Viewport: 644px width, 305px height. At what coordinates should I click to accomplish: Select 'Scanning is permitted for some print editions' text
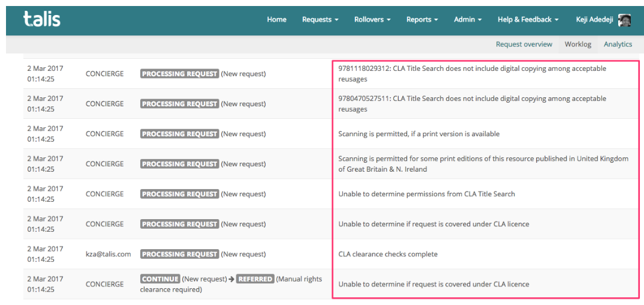click(x=483, y=163)
